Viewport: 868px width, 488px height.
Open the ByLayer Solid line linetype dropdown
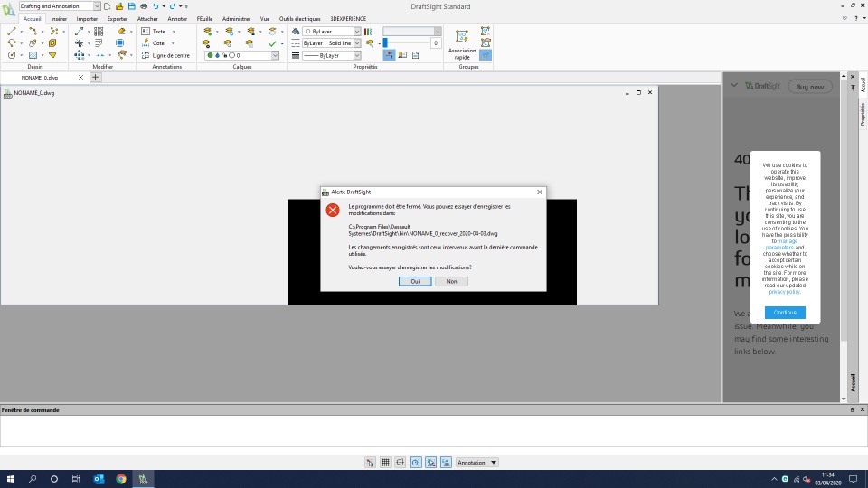(x=357, y=43)
